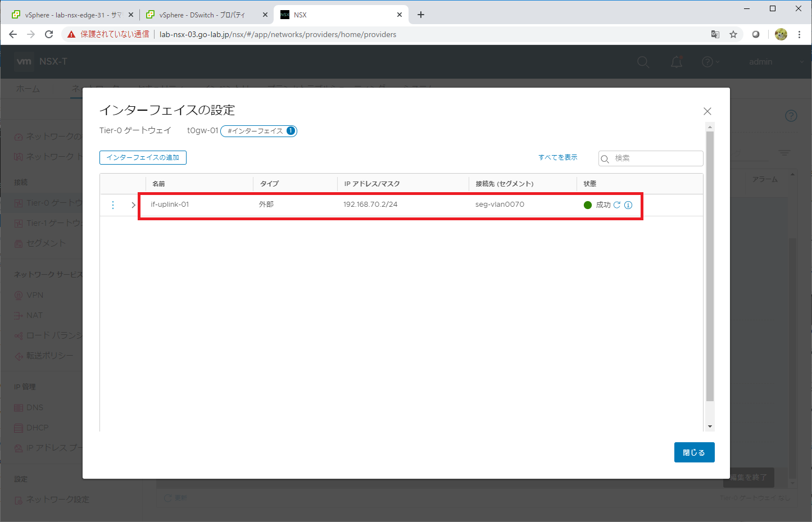Click the insecure connection warning icon
This screenshot has width=812, height=522.
(x=71, y=34)
